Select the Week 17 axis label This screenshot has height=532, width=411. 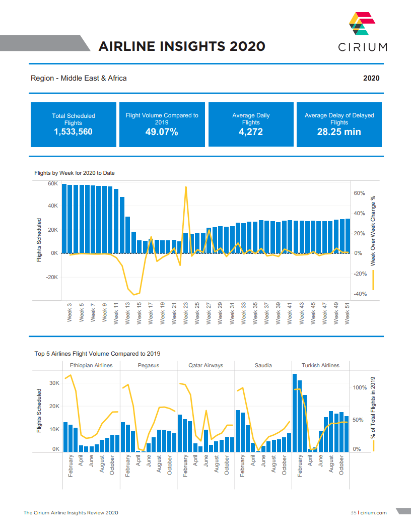[151, 313]
